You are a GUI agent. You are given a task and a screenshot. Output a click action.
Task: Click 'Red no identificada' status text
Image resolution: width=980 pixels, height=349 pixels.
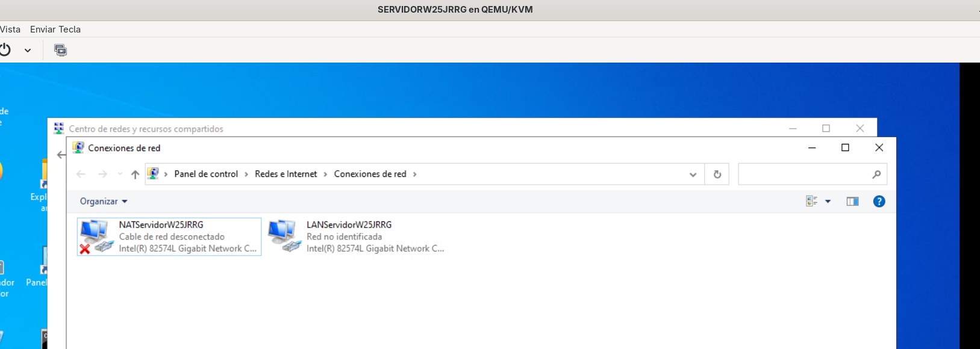344,236
